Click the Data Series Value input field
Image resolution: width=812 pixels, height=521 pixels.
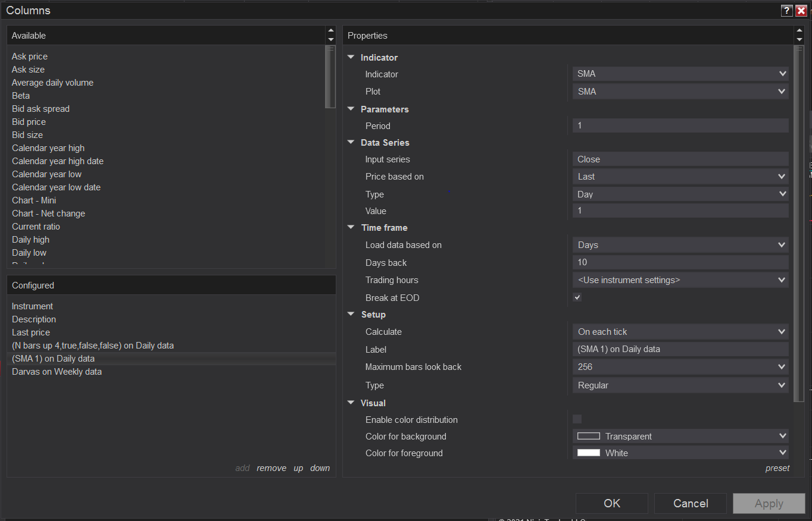680,211
